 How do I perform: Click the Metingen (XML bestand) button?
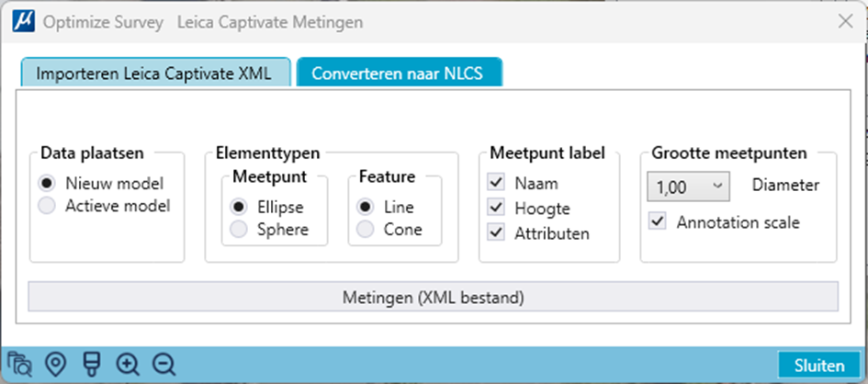[x=433, y=297]
